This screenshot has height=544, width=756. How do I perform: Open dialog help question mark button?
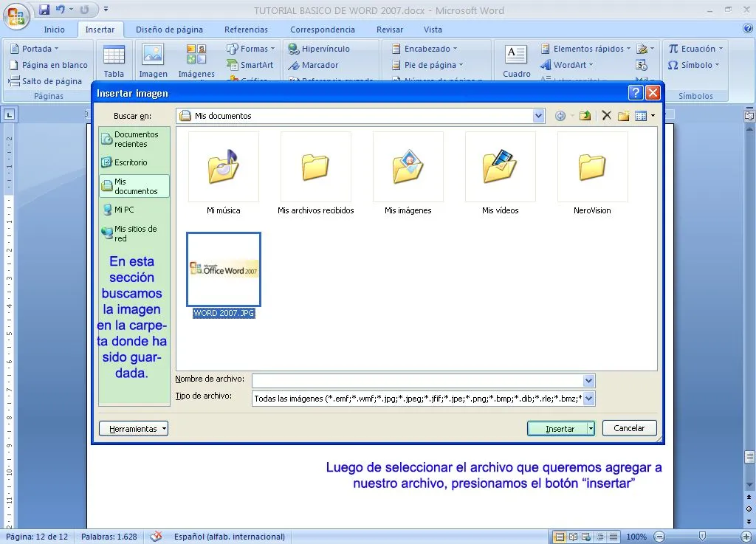tap(636, 92)
